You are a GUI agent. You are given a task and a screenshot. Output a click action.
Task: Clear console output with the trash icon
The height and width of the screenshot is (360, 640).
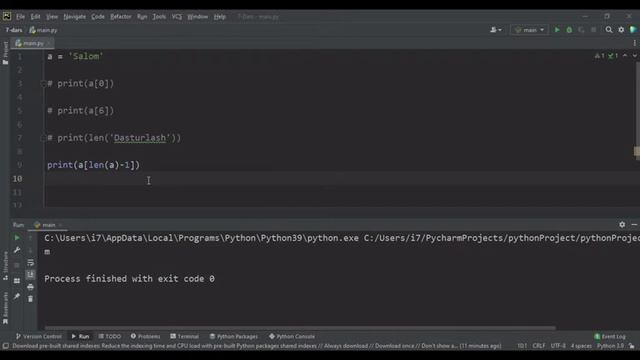[31, 299]
